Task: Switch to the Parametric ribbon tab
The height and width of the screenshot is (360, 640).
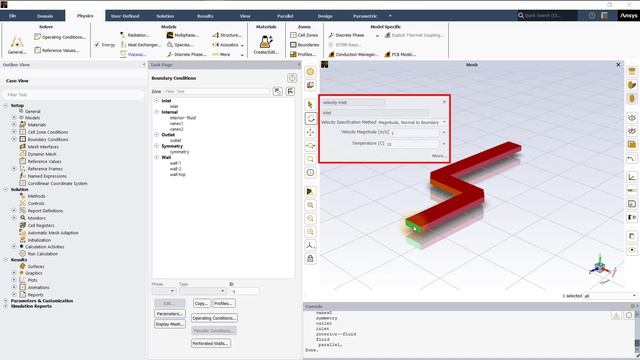Action: click(365, 16)
